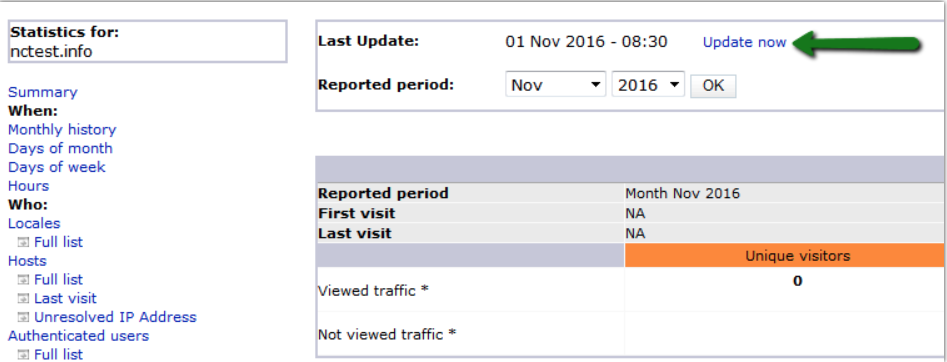Open Unresolved IP Address list
This screenshot has height=362, width=947.
(x=115, y=317)
